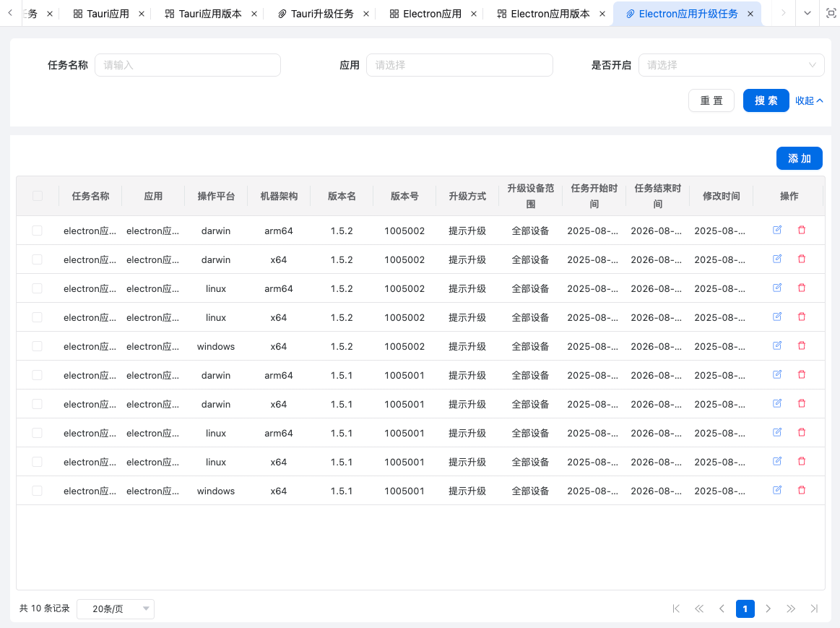This screenshot has height=628, width=840.
Task: Toggle the select-all checkbox in table header
Action: point(38,196)
